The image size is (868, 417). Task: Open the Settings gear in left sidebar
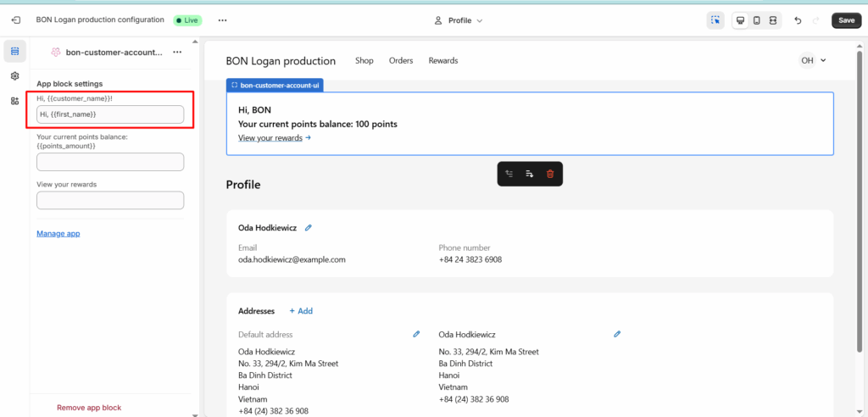pyautogui.click(x=14, y=76)
